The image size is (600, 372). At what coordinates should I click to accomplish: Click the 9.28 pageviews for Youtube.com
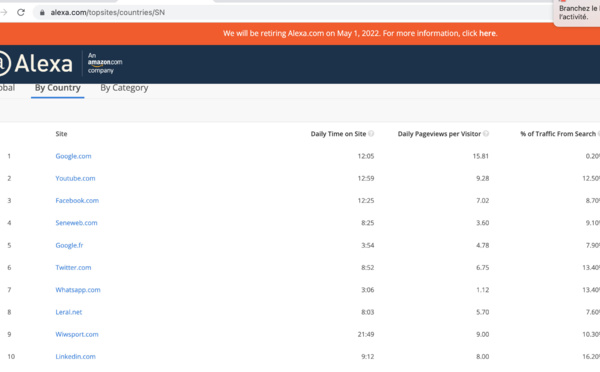click(x=483, y=178)
